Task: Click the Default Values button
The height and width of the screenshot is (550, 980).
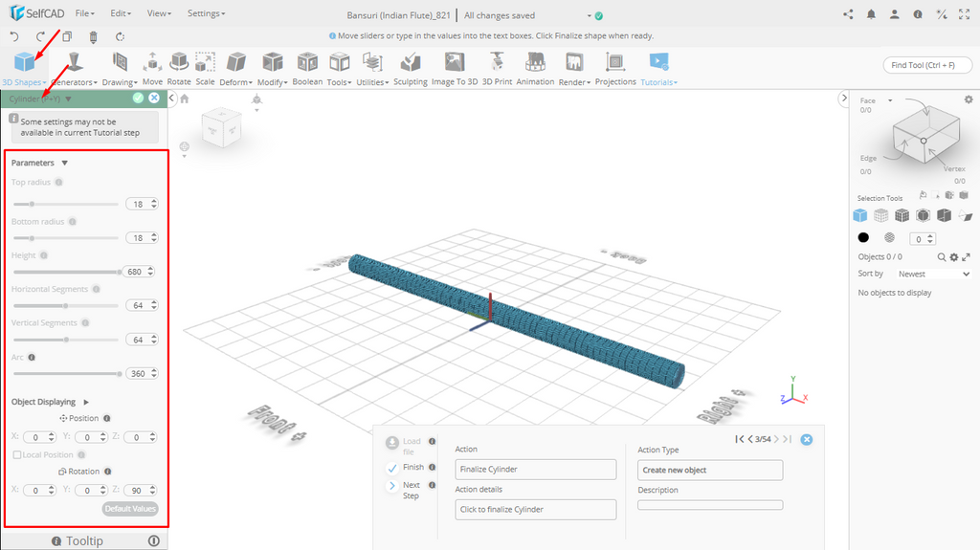Action: 130,509
